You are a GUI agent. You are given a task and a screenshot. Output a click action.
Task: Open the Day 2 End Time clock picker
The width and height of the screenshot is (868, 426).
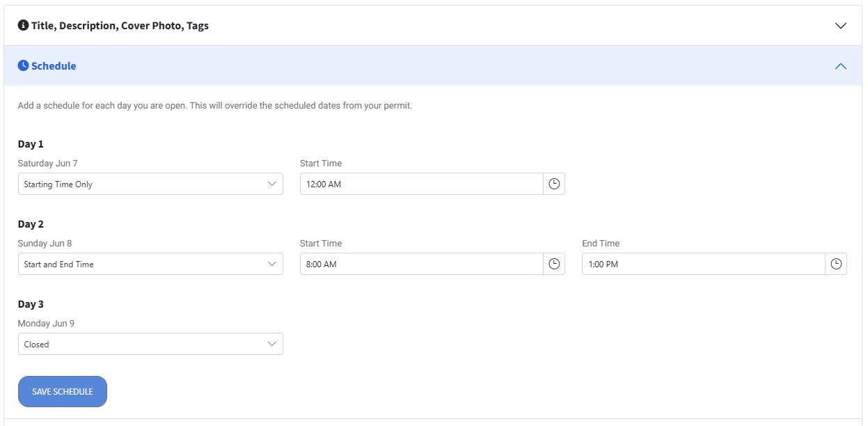[836, 264]
